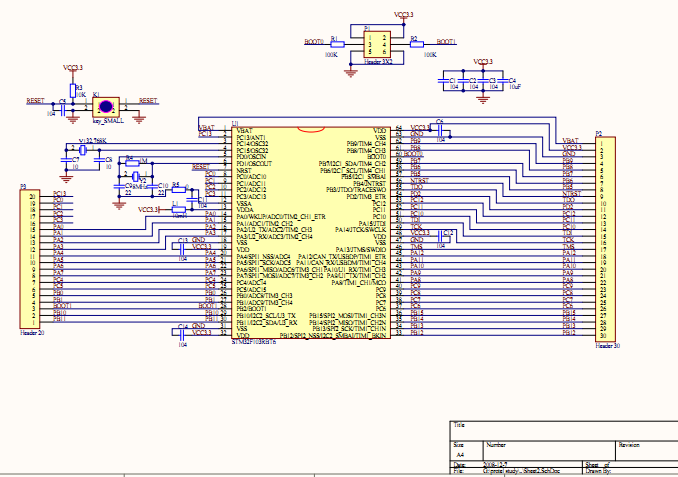Image resolution: width=678 pixels, height=477 pixels.
Task: Select the STM32F103RBT6 chip U1
Action: coord(311,233)
